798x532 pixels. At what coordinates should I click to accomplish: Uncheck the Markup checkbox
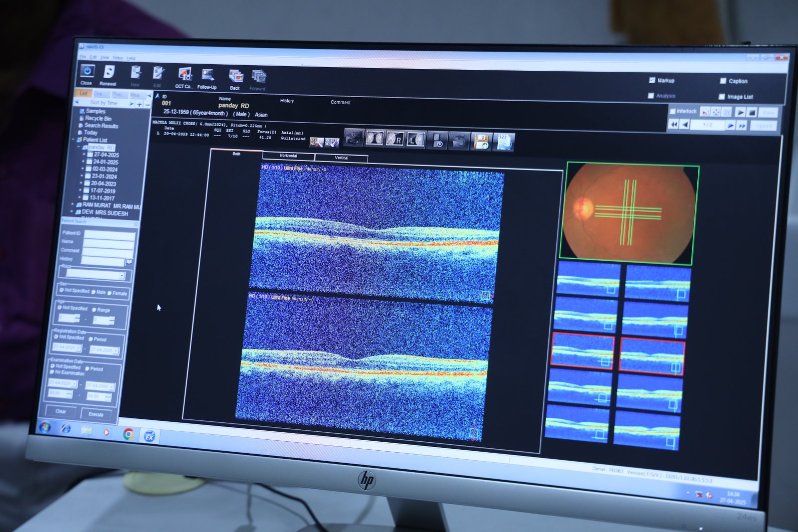click(x=652, y=80)
